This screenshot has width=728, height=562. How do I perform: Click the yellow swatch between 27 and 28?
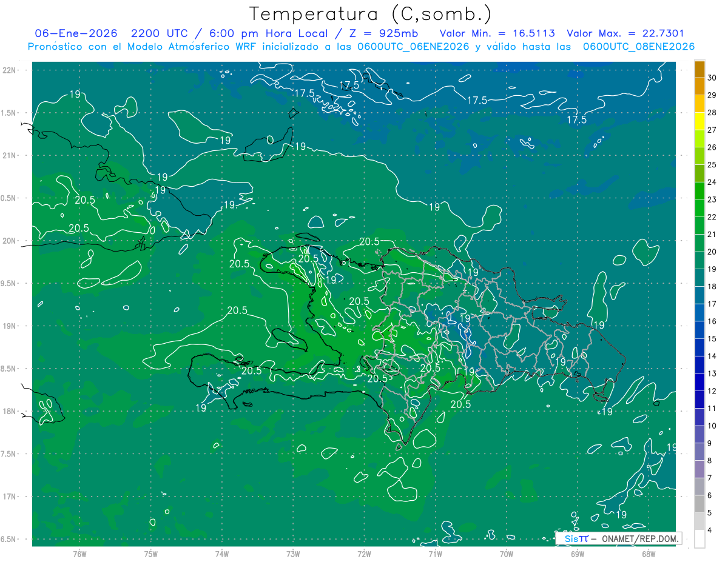tap(699, 121)
